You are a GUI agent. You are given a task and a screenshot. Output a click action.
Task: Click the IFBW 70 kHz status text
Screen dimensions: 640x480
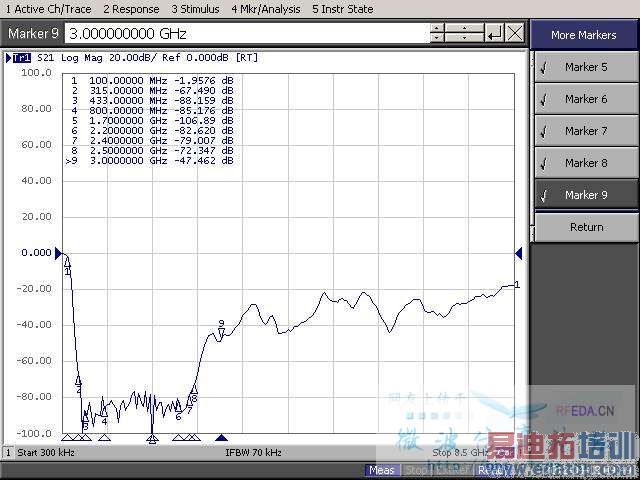coord(253,452)
